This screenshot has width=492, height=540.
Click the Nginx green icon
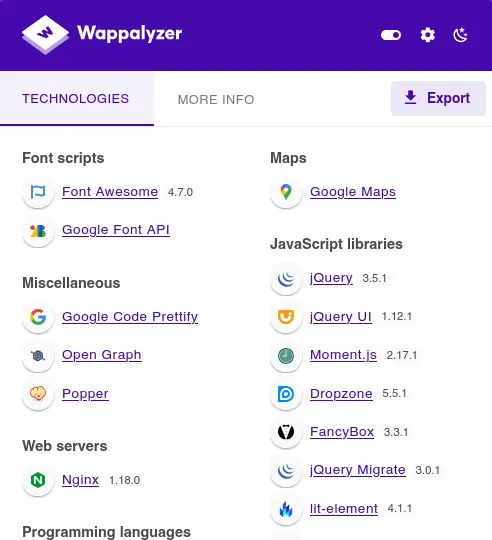38,480
